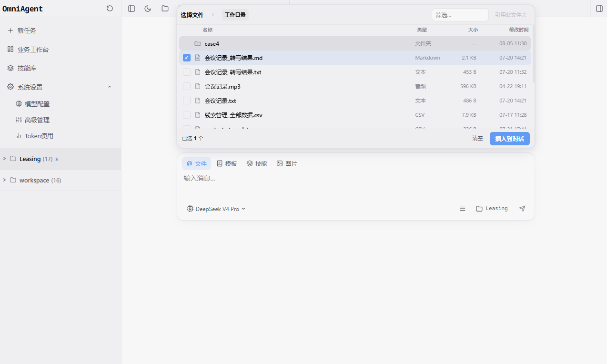Switch to dark mode via moon icon
Screen dimensions: 607x364
(x=148, y=9)
